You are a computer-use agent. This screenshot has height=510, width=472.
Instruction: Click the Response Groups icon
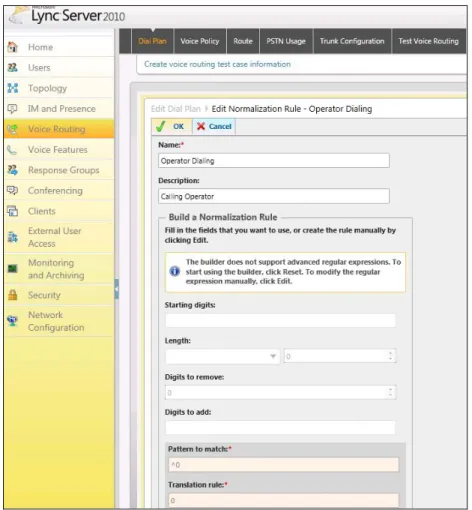pyautogui.click(x=12, y=170)
